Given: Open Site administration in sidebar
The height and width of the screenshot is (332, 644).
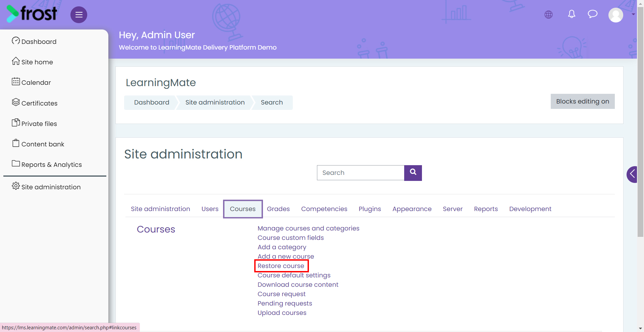Looking at the screenshot, I should point(46,187).
